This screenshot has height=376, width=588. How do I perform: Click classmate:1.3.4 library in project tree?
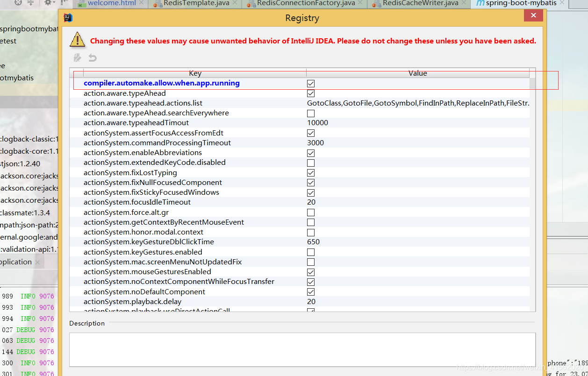[25, 213]
